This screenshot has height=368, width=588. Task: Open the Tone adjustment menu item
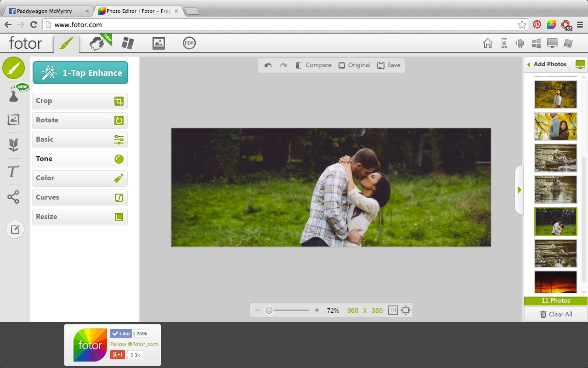pyautogui.click(x=79, y=159)
